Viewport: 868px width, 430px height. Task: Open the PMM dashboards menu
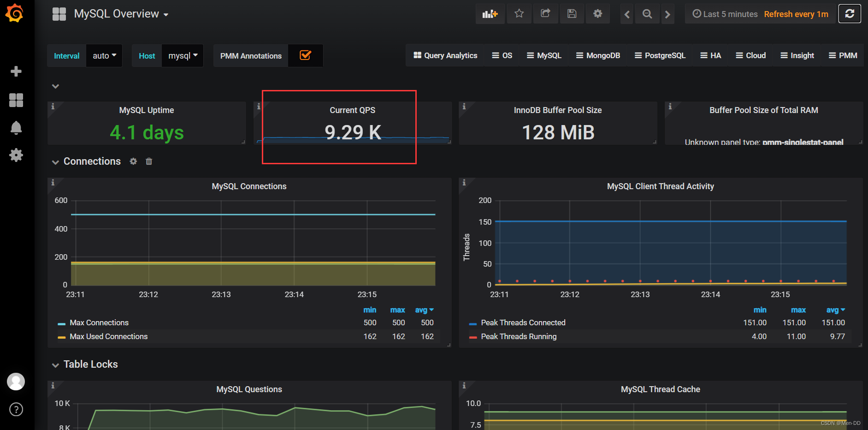[843, 55]
